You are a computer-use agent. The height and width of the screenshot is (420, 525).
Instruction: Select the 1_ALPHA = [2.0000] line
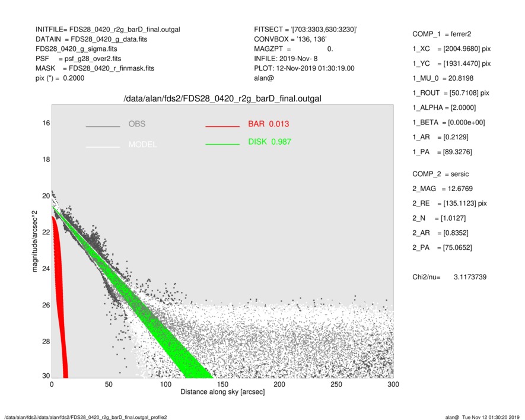pos(444,108)
